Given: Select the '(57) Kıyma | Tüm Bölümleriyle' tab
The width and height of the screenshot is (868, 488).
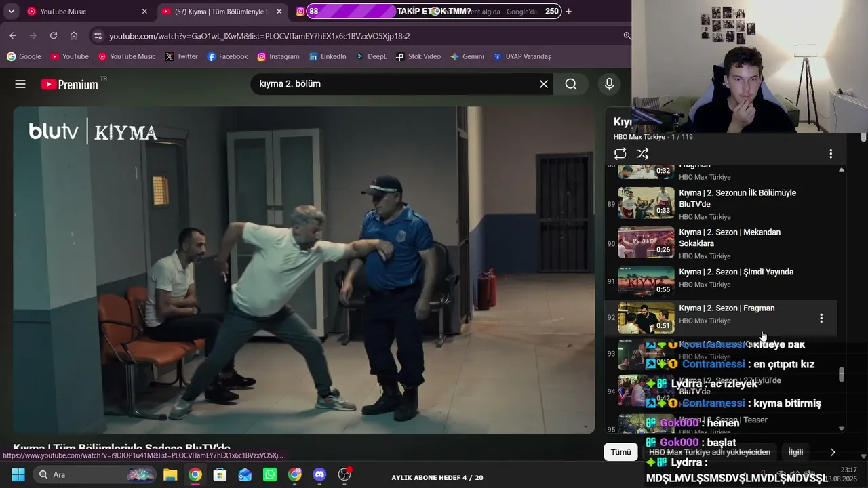Looking at the screenshot, I should (221, 12).
